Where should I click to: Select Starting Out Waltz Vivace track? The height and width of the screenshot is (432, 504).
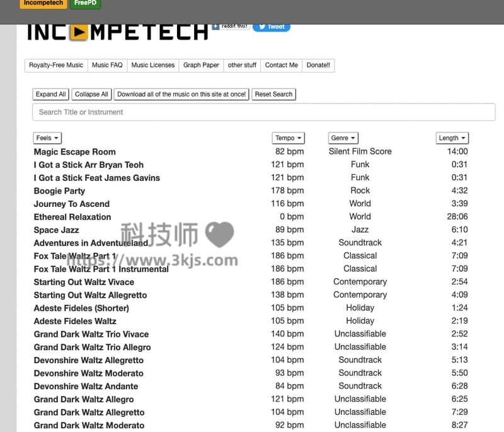pyautogui.click(x=84, y=282)
